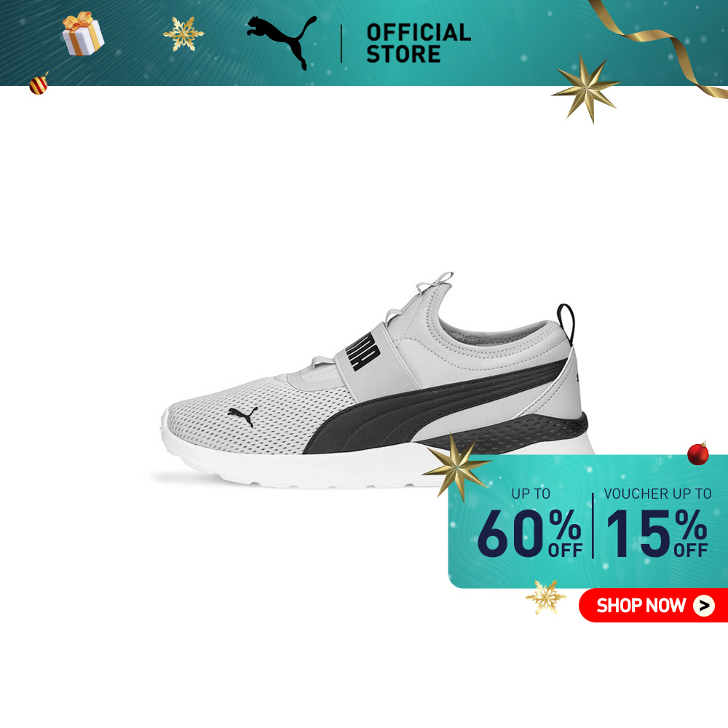Click the black heel pull loop on the shoe
This screenshot has height=728, width=728.
[566, 323]
